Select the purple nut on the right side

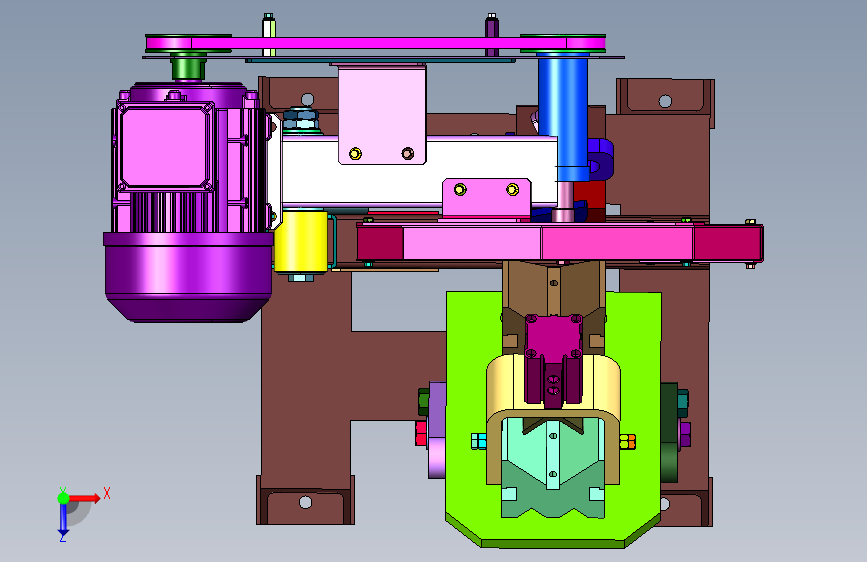(685, 434)
